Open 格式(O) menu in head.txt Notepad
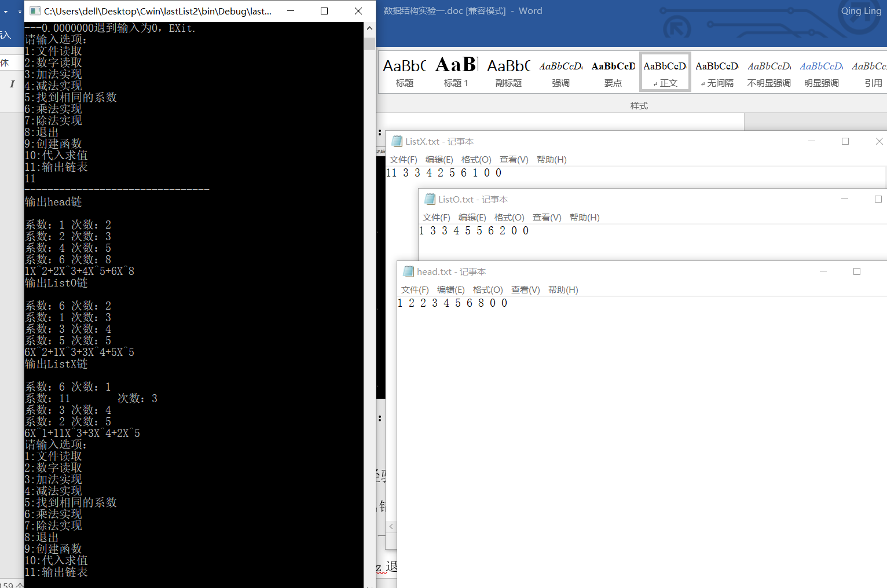This screenshot has height=588, width=887. [x=488, y=290]
